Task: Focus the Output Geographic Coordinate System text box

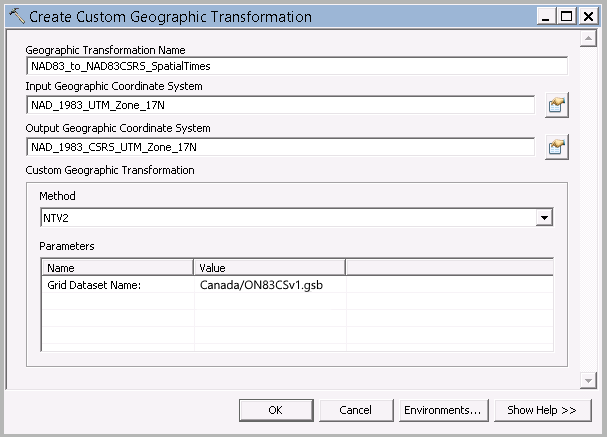Action: pos(282,148)
